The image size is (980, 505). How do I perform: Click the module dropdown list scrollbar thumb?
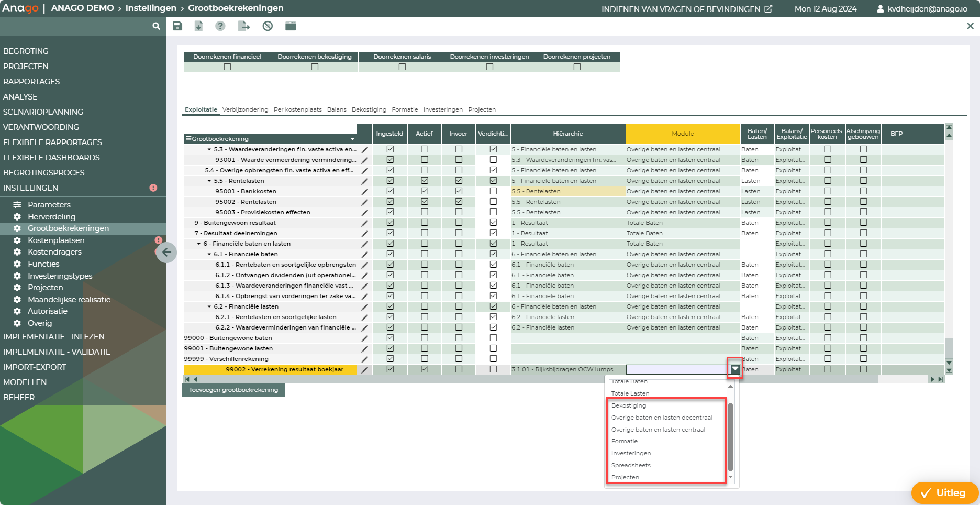[x=730, y=437]
